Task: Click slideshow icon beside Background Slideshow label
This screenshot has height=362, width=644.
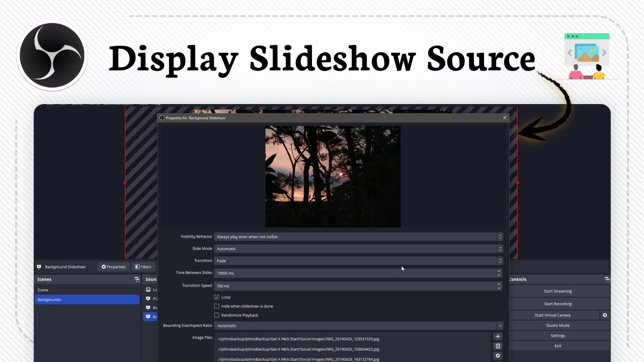Action: click(39, 267)
